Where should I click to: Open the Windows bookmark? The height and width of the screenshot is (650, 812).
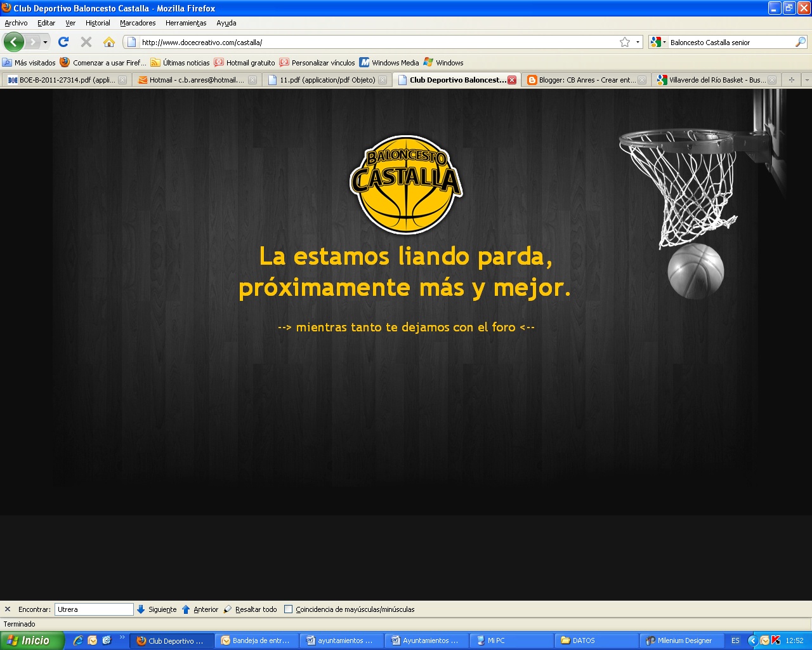click(x=443, y=62)
